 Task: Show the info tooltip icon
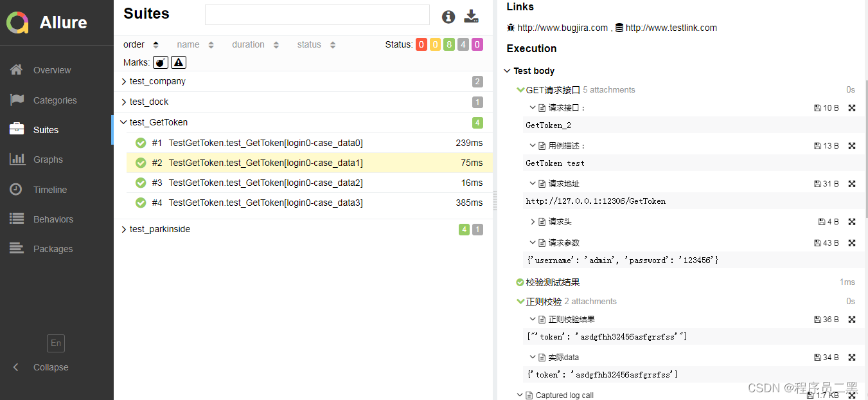coord(448,17)
